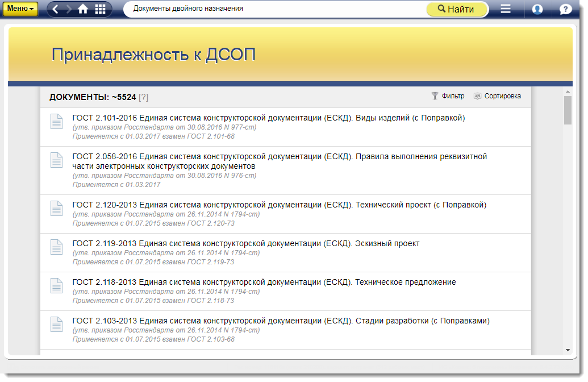Screen dimensions: 588x382
Task: Open document ГОСТ 2.058-2016 Правила выполнения реквизитной части
Action: (280, 161)
